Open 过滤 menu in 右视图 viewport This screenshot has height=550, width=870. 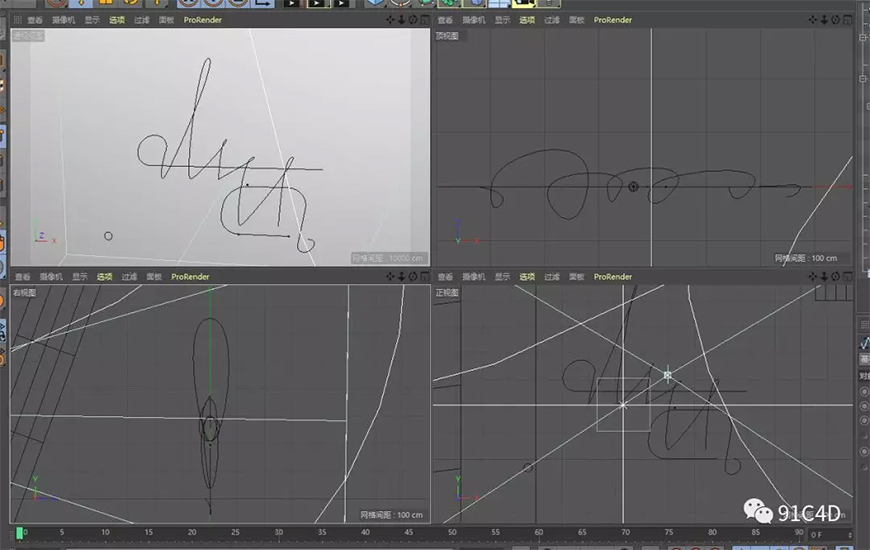point(129,276)
